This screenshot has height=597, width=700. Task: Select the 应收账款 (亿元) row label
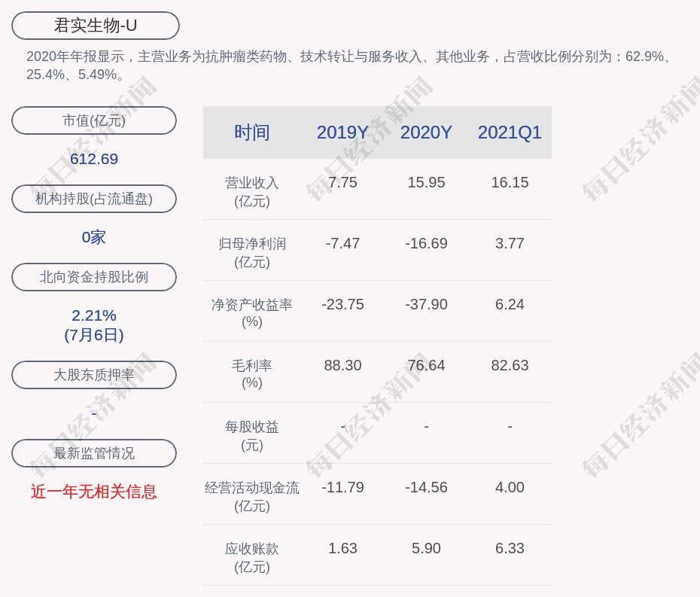pyautogui.click(x=252, y=558)
